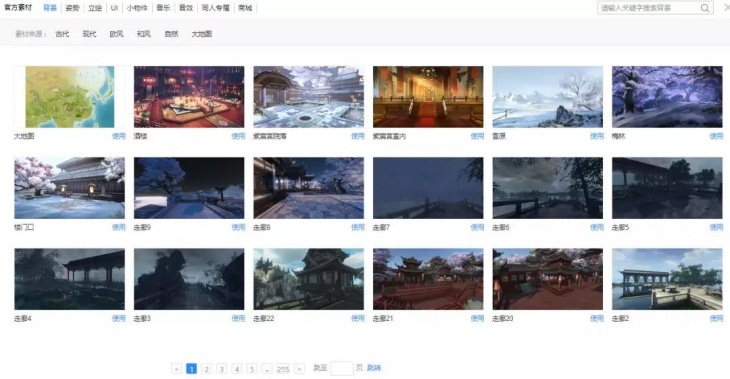Click 使用 for the 雪原 item
Image resolution: width=730 pixels, height=379 pixels.
coord(597,136)
